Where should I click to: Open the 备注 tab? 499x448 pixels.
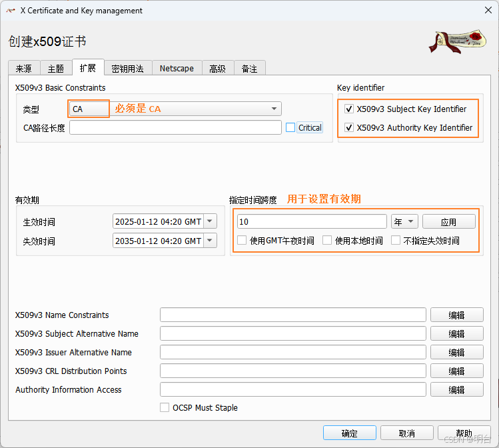(250, 68)
